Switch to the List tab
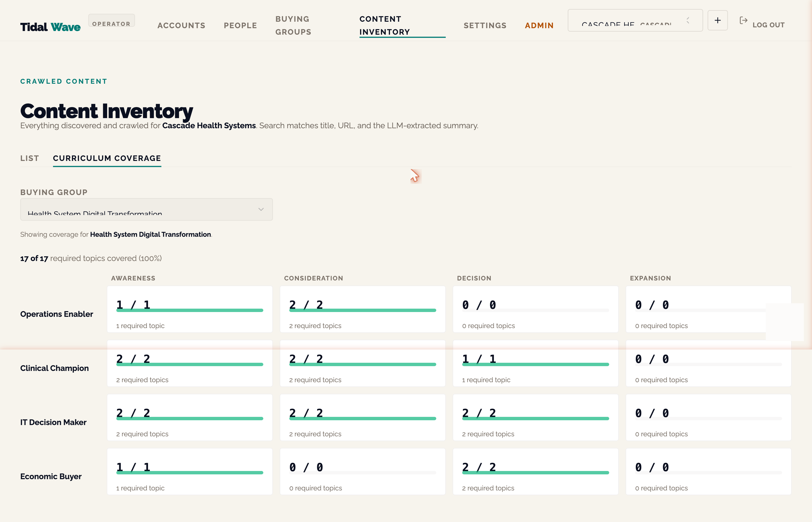 click(x=30, y=158)
